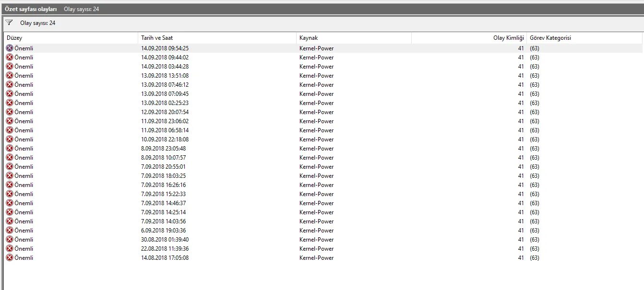Image resolution: width=644 pixels, height=290 pixels.
Task: Select date cell 7.09.2018 14:03:56
Action: click(x=163, y=221)
